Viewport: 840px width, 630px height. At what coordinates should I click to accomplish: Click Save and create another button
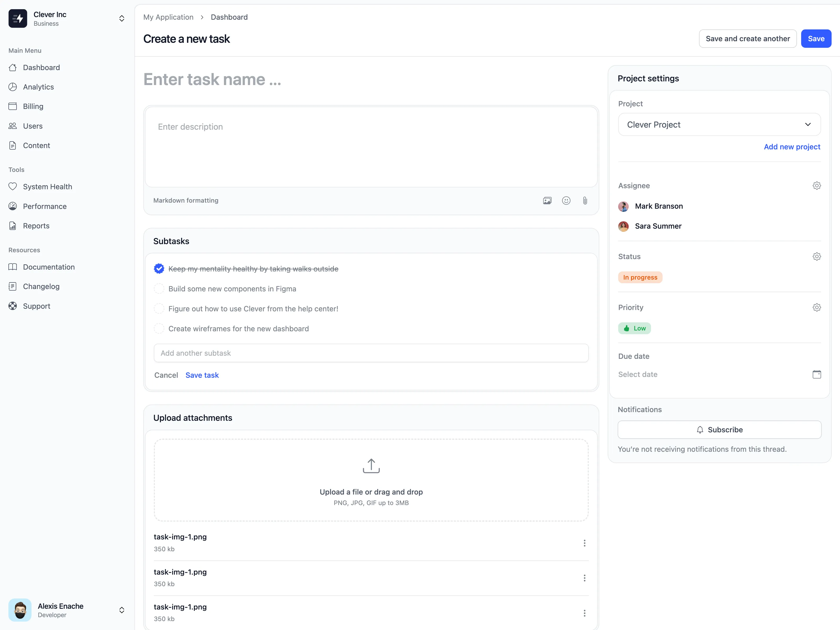(747, 39)
